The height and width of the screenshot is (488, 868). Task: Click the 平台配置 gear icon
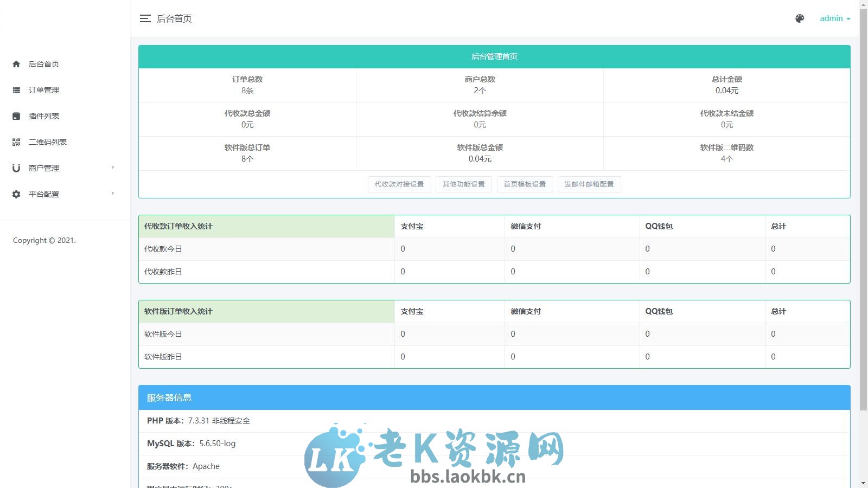click(16, 194)
